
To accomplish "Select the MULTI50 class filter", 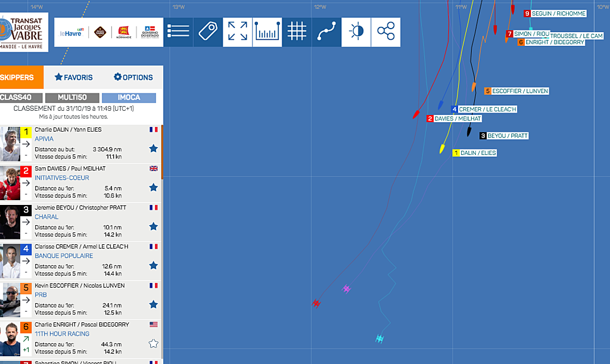I will pos(72,98).
